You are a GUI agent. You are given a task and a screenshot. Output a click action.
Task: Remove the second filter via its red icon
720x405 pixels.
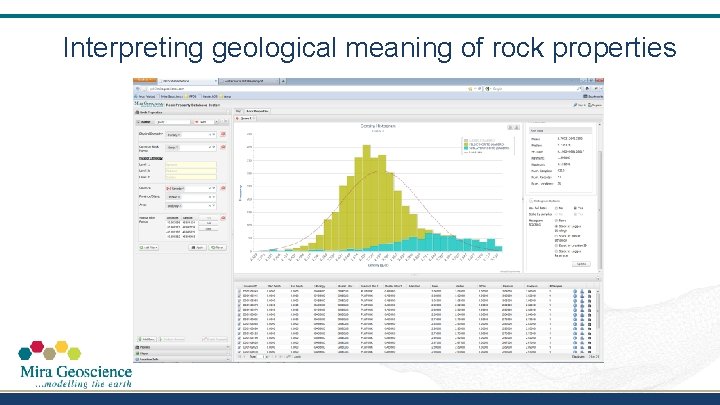(x=223, y=147)
